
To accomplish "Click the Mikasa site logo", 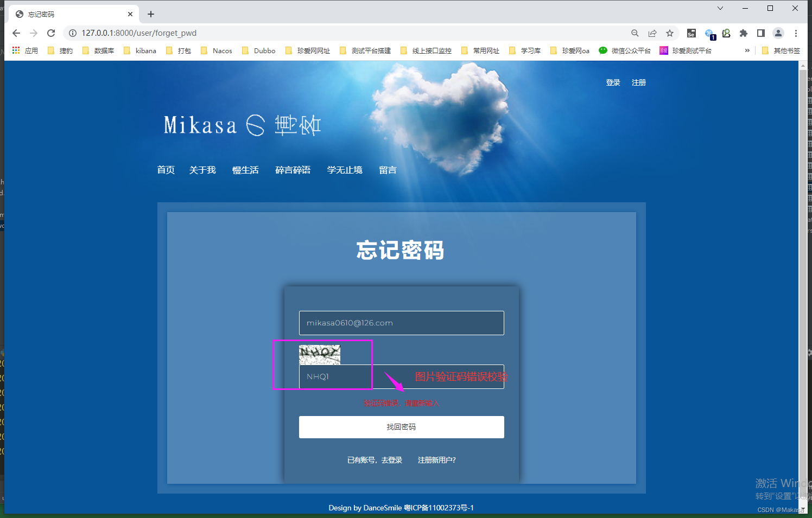I will tap(242, 125).
